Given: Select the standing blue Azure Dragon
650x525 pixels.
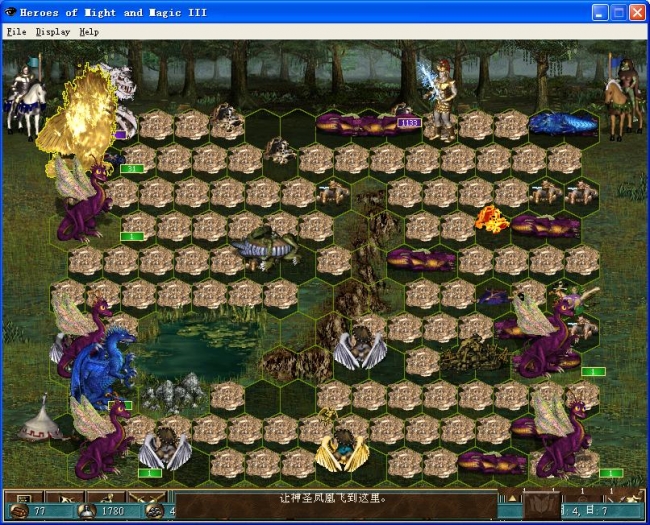Looking at the screenshot, I should [x=104, y=367].
